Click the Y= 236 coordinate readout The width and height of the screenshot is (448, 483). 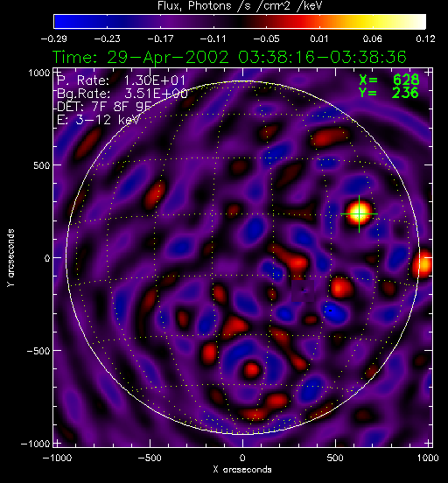tap(388, 93)
